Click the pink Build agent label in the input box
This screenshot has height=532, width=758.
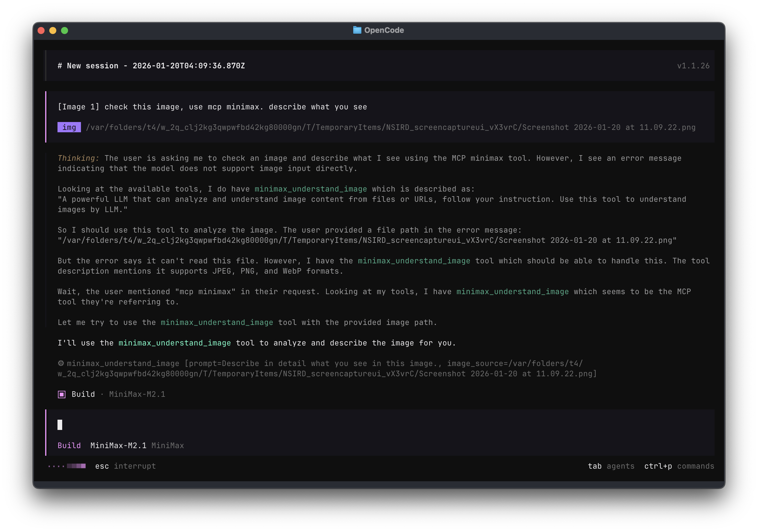point(69,445)
